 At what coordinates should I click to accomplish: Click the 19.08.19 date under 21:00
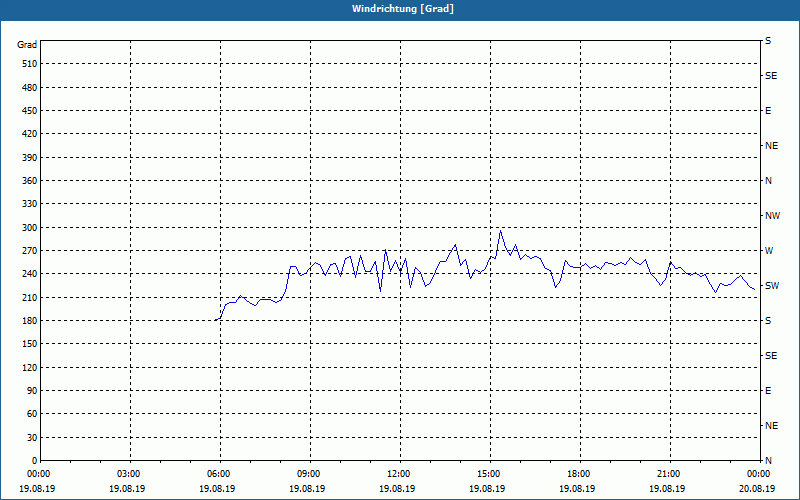pos(667,489)
